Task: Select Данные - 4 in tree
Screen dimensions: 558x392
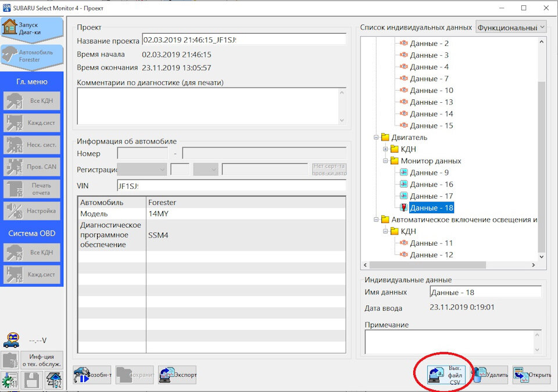Action: tap(429, 67)
